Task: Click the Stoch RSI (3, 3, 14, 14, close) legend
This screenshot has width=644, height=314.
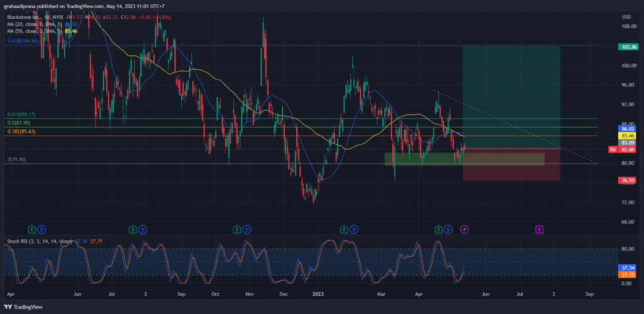Action: (40, 241)
